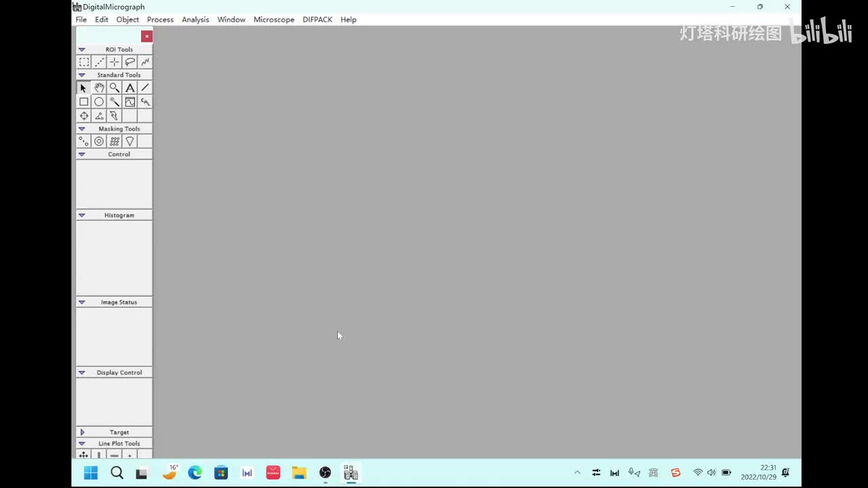868x488 pixels.
Task: Open the Analysis menu
Action: point(195,20)
